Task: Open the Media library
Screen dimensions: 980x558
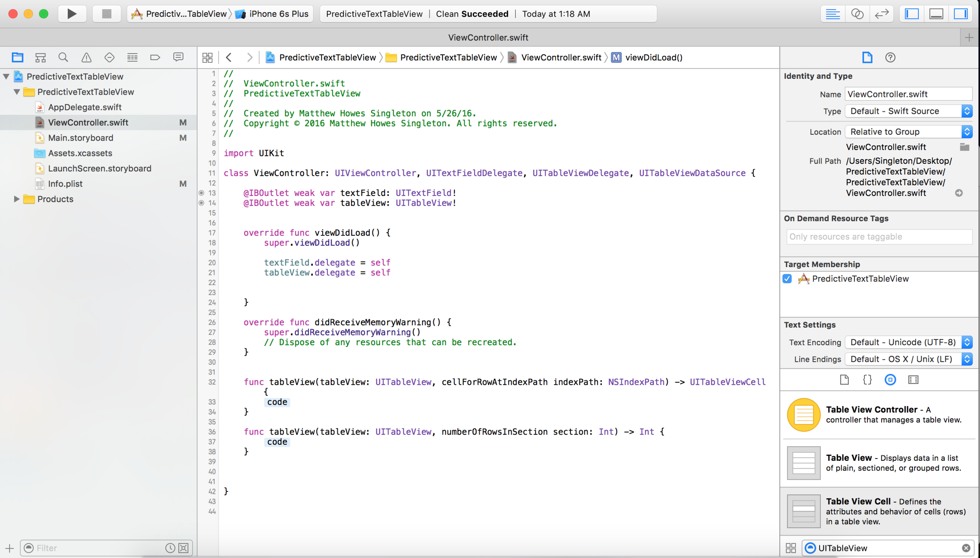Action: click(x=913, y=379)
